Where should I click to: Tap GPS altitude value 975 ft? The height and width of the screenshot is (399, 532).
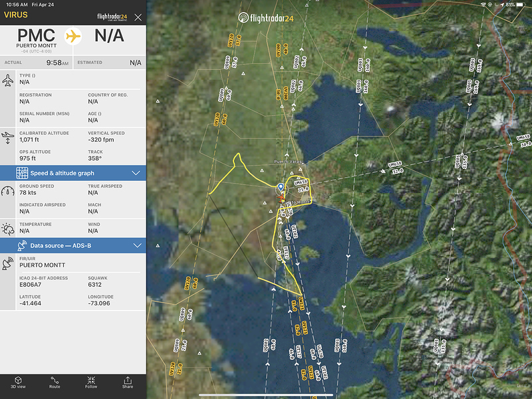tap(27, 158)
